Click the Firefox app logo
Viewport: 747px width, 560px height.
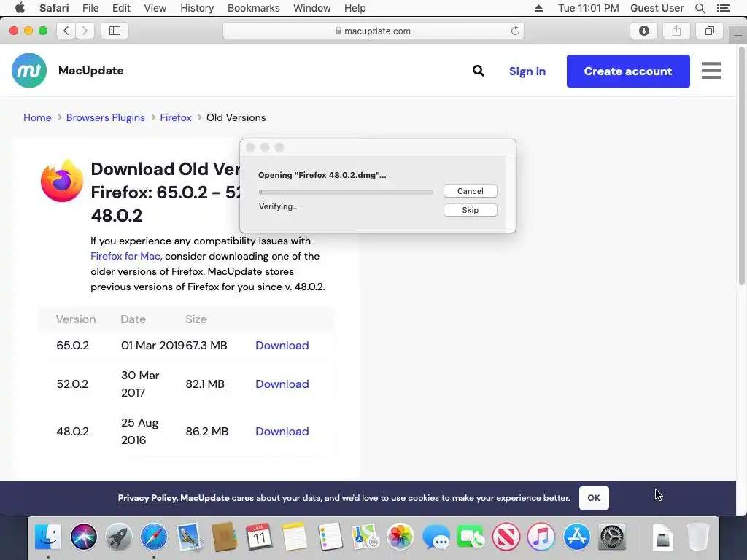pyautogui.click(x=62, y=181)
